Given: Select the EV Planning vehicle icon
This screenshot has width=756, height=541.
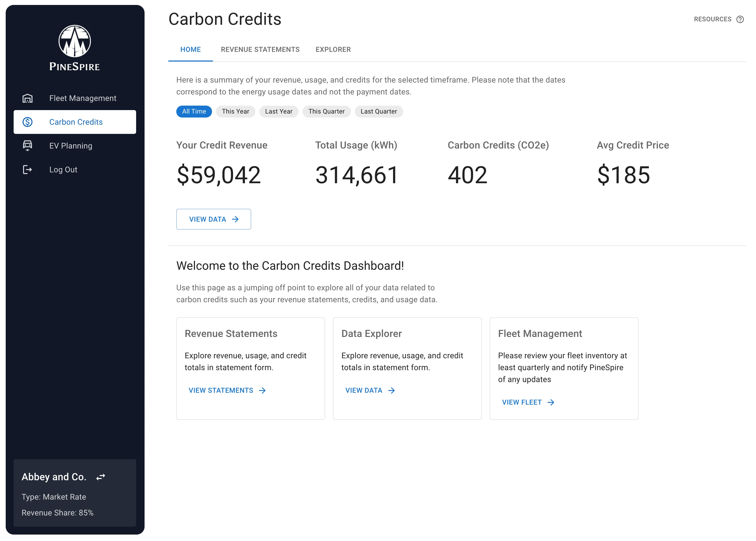Looking at the screenshot, I should pyautogui.click(x=27, y=146).
